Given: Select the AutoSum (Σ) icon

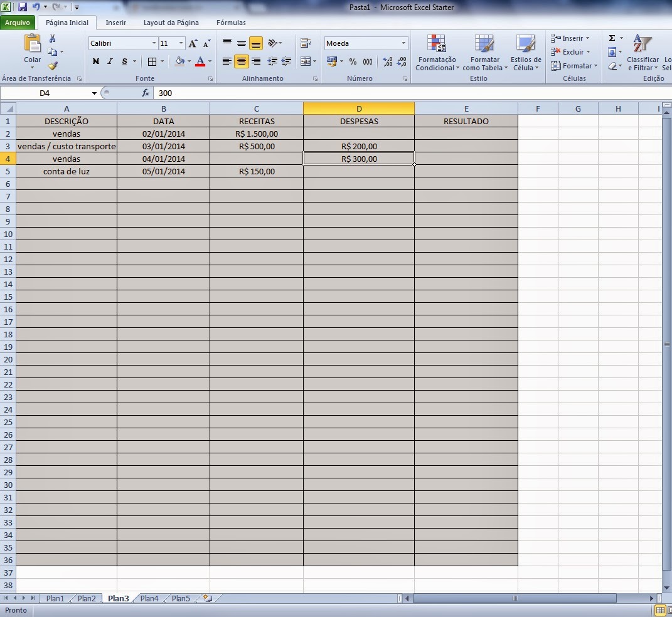Looking at the screenshot, I should (x=612, y=38).
